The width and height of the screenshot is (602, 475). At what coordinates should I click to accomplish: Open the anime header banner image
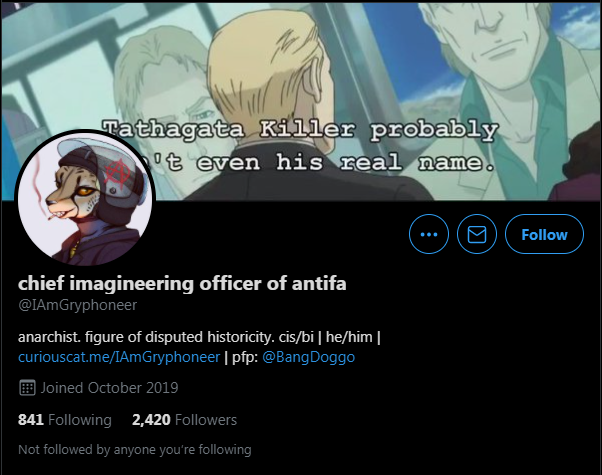pos(301,101)
